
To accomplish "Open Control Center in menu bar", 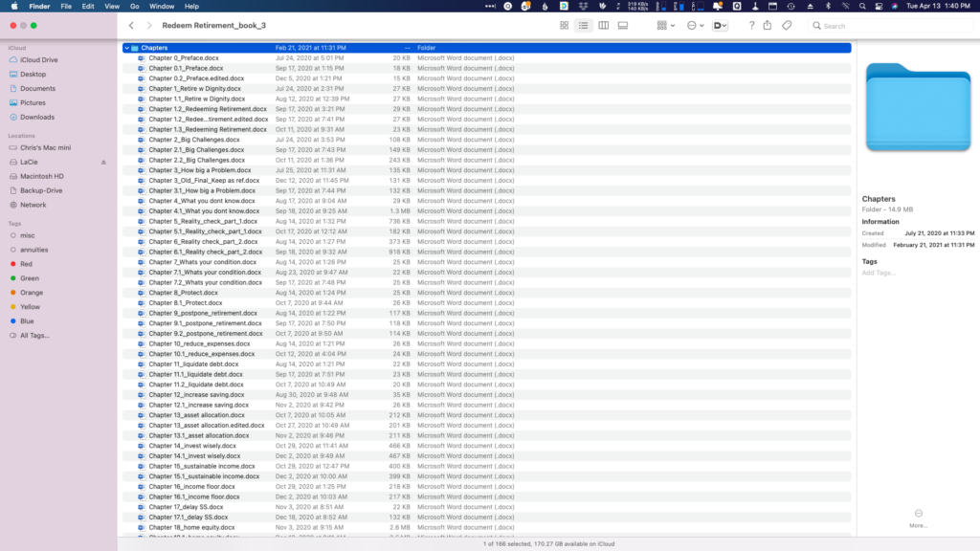I will point(879,7).
